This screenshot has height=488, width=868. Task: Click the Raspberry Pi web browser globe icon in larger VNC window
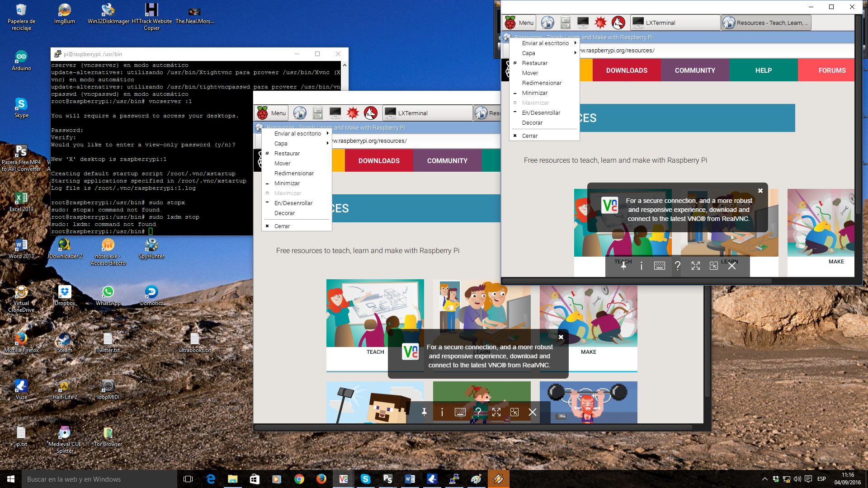[x=300, y=113]
